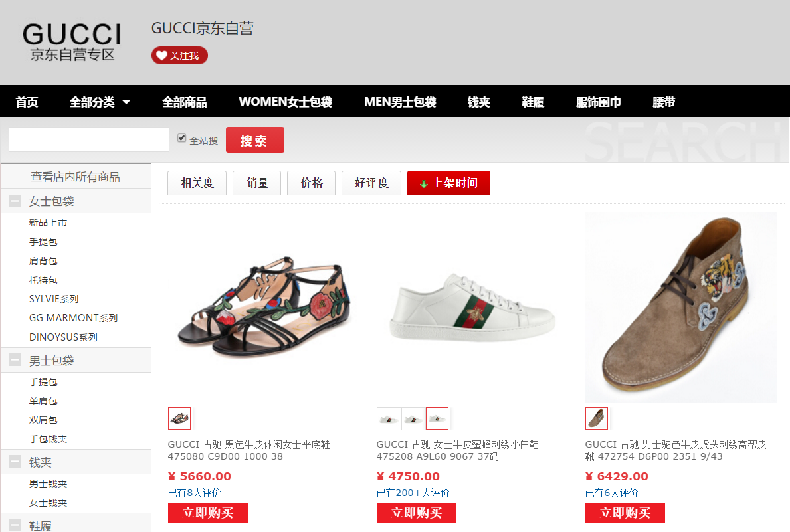790x532 pixels.
Task: Open 已有200+人评价 reviews link
Action: tap(413, 493)
